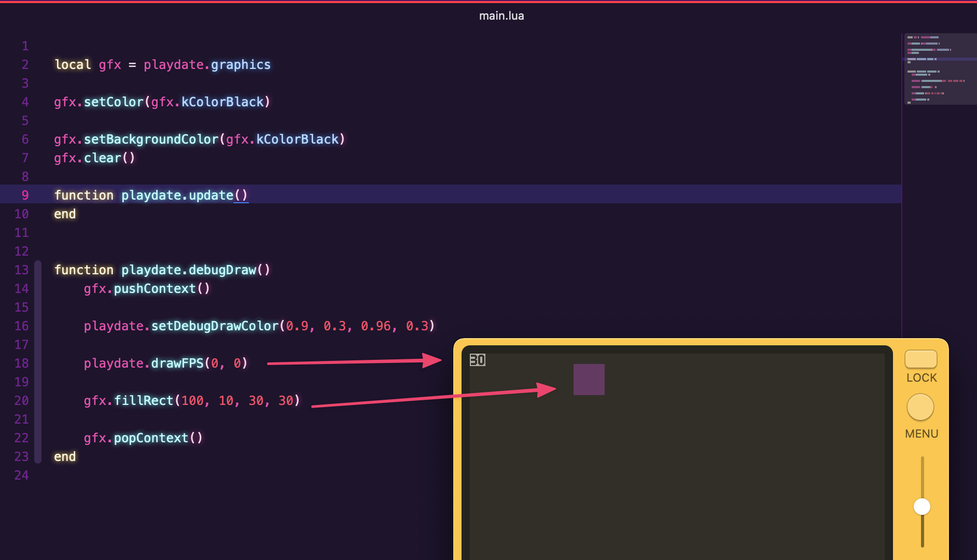Image resolution: width=977 pixels, height=560 pixels.
Task: Click the setDebugDrawColor function name
Action: [x=215, y=326]
